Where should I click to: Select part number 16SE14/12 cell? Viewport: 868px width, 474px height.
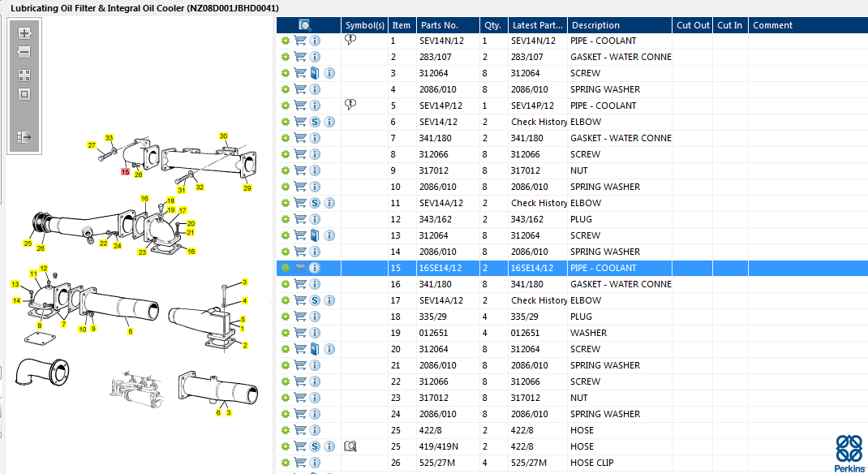(x=448, y=268)
